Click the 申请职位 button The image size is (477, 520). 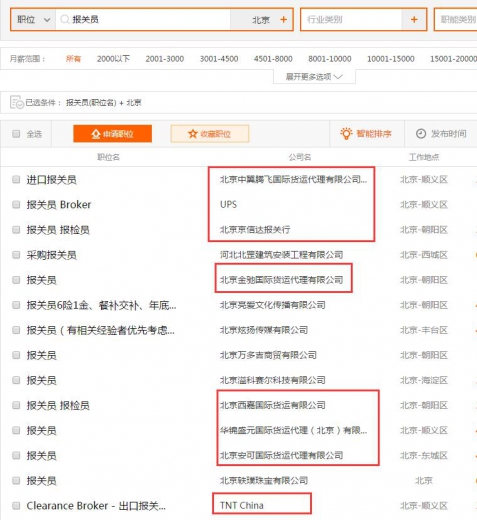point(113,134)
